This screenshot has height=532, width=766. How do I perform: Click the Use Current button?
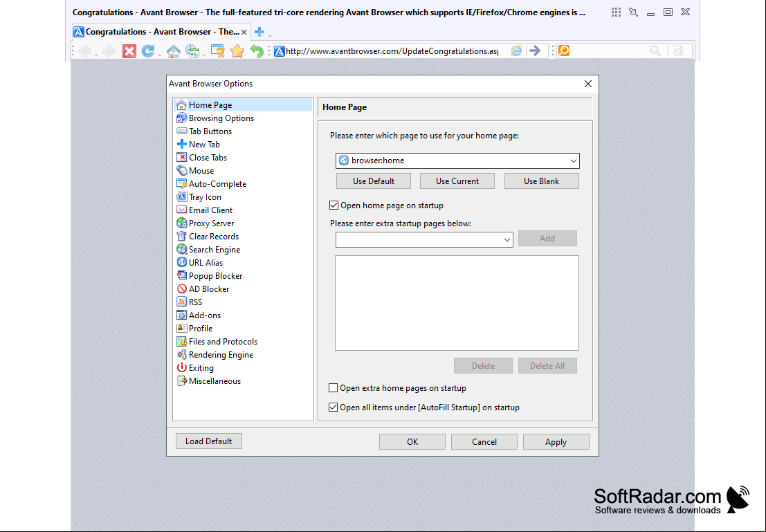pyautogui.click(x=457, y=181)
